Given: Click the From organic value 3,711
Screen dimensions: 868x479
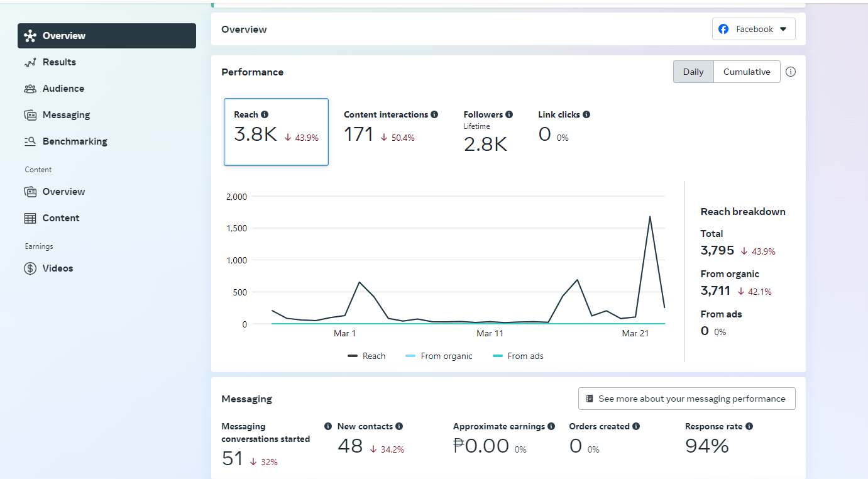Looking at the screenshot, I should (715, 290).
